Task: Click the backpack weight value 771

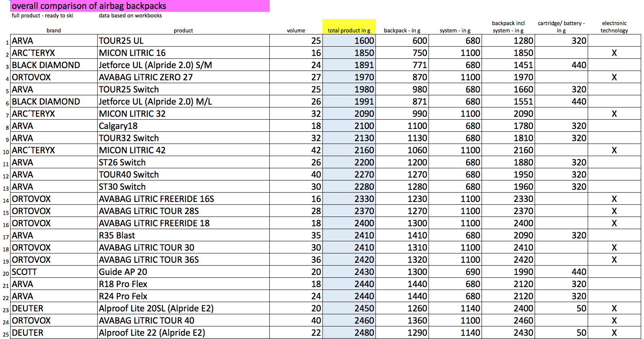Action: (x=420, y=65)
